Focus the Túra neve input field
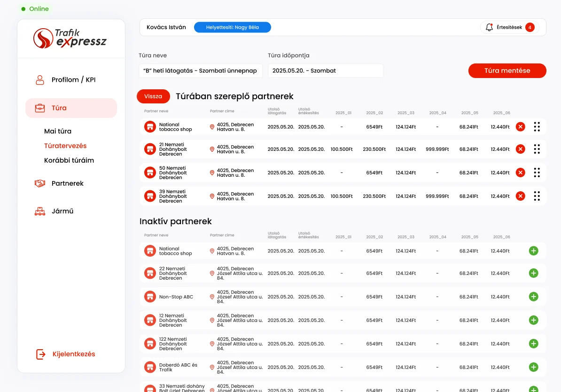The width and height of the screenshot is (561, 392). [200, 71]
